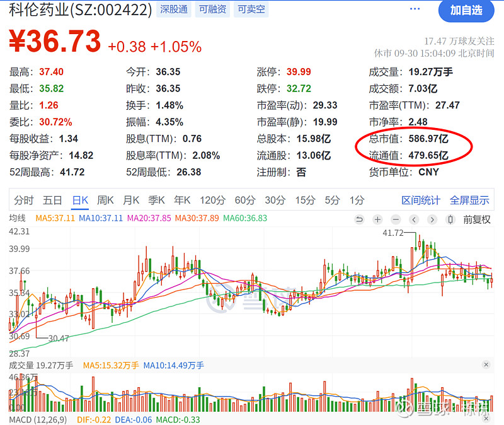Screen dimensions: 504x425
Task: Click the 17.47 万球友关注 follower count
Action: [x=459, y=41]
